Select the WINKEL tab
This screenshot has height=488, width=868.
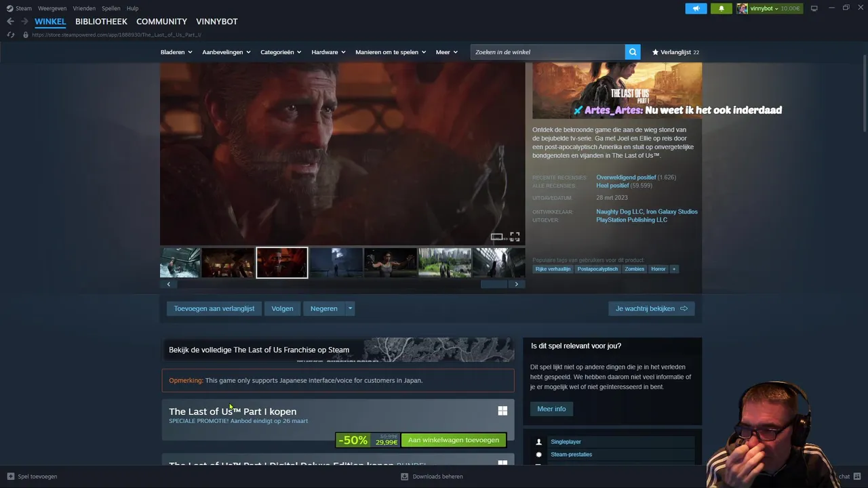(x=50, y=22)
